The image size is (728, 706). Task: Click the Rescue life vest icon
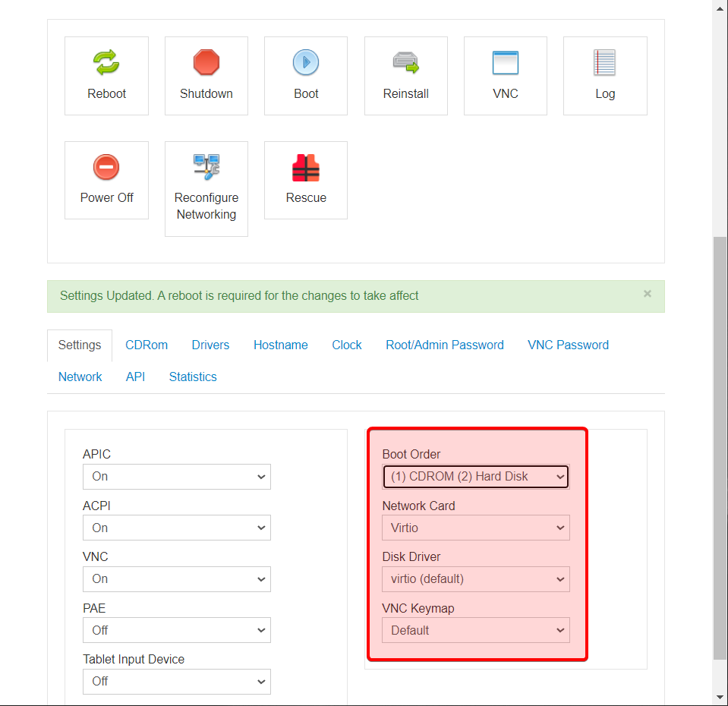click(306, 166)
